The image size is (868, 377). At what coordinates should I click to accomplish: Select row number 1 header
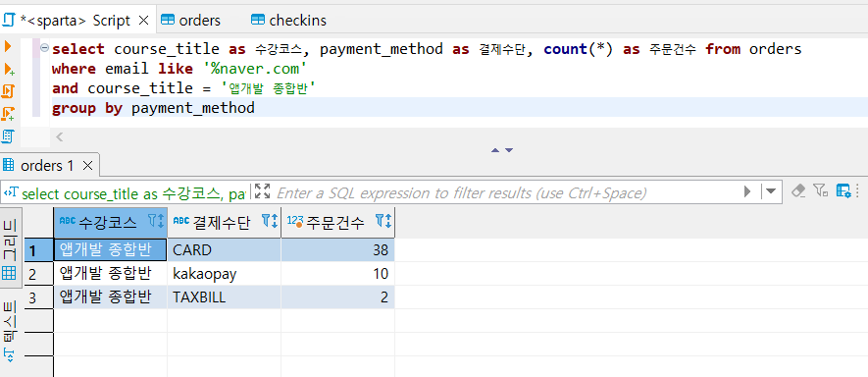pyautogui.click(x=39, y=250)
